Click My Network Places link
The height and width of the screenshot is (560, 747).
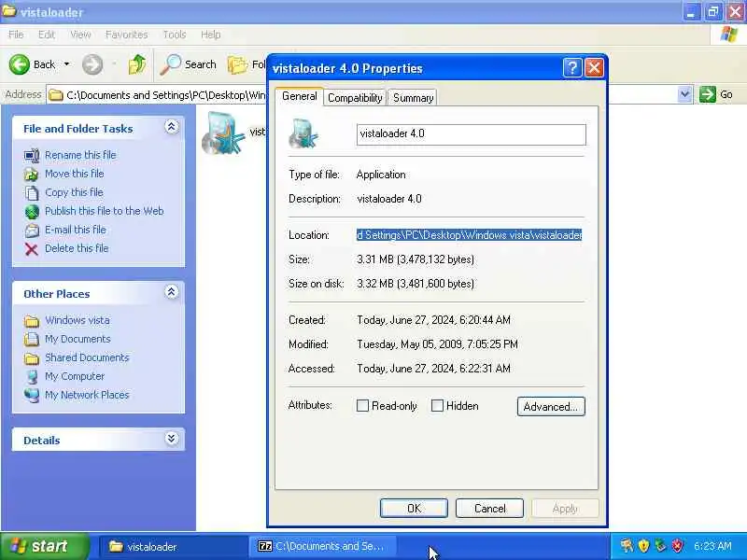87,395
